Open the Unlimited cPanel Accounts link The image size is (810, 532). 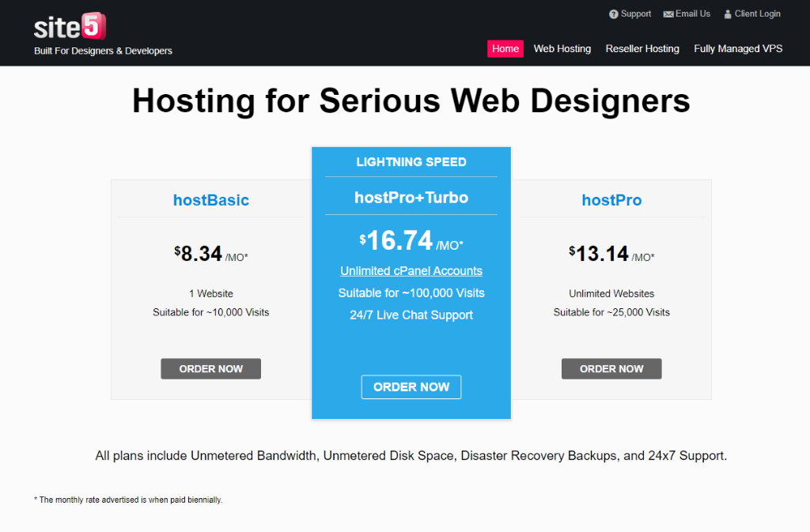[411, 271]
